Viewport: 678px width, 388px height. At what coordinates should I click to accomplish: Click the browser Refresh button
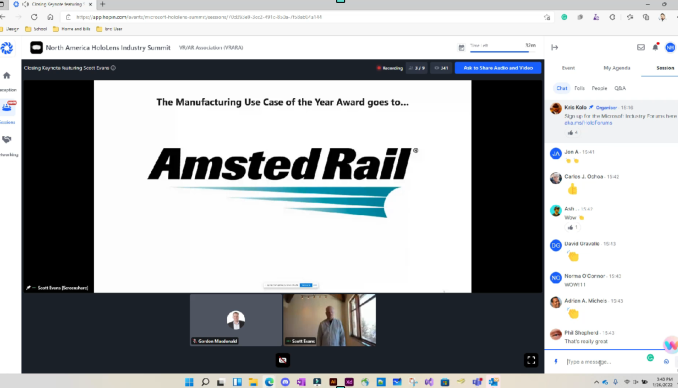(x=34, y=17)
